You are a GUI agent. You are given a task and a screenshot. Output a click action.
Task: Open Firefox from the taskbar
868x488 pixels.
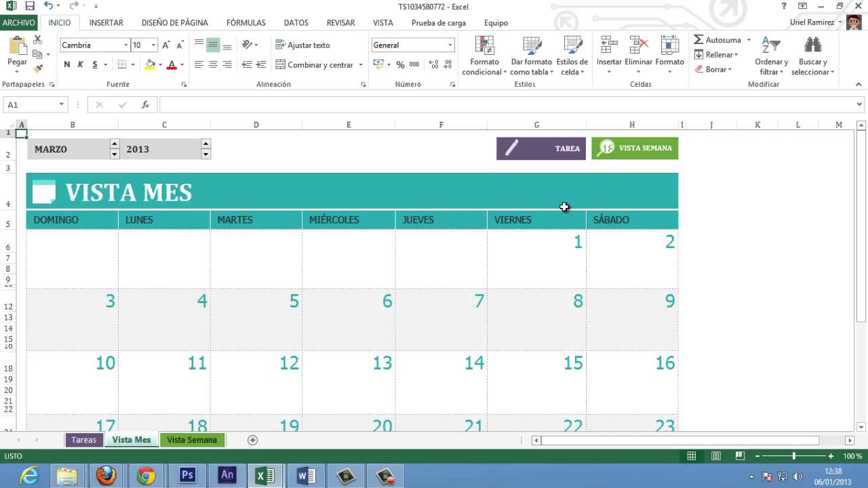pos(106,476)
